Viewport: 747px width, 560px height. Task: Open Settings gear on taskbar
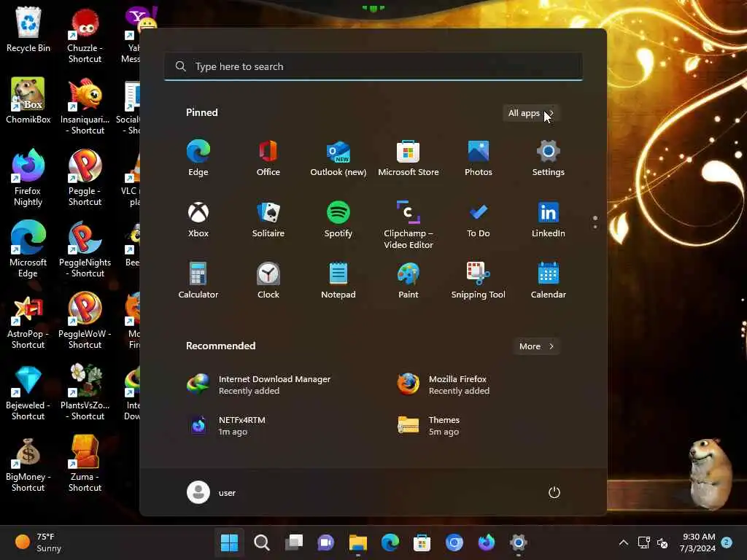click(519, 542)
